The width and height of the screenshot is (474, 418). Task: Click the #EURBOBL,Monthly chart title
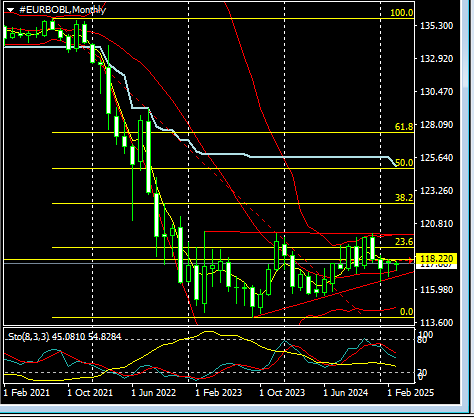[x=63, y=10]
